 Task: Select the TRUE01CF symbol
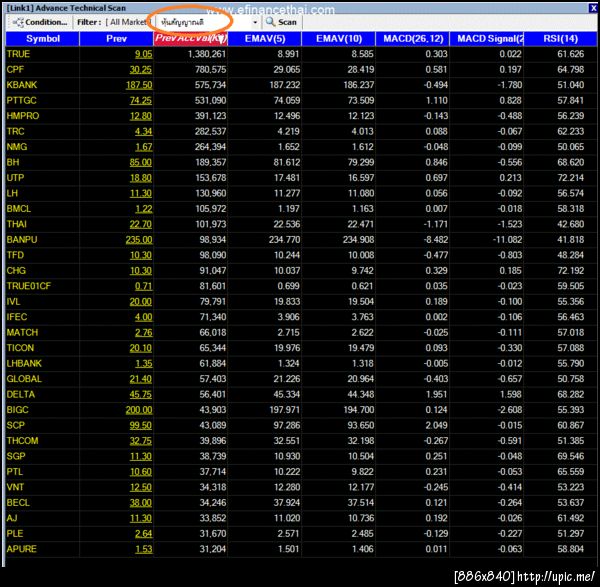(x=29, y=286)
